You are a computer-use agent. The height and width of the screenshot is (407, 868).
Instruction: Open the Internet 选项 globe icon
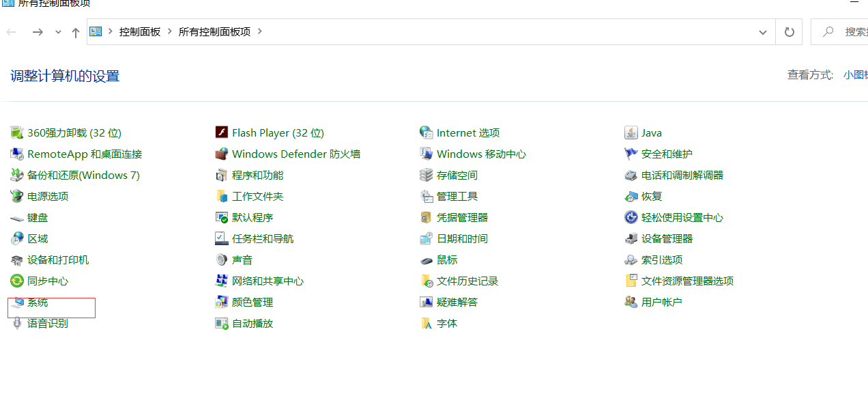pos(426,132)
